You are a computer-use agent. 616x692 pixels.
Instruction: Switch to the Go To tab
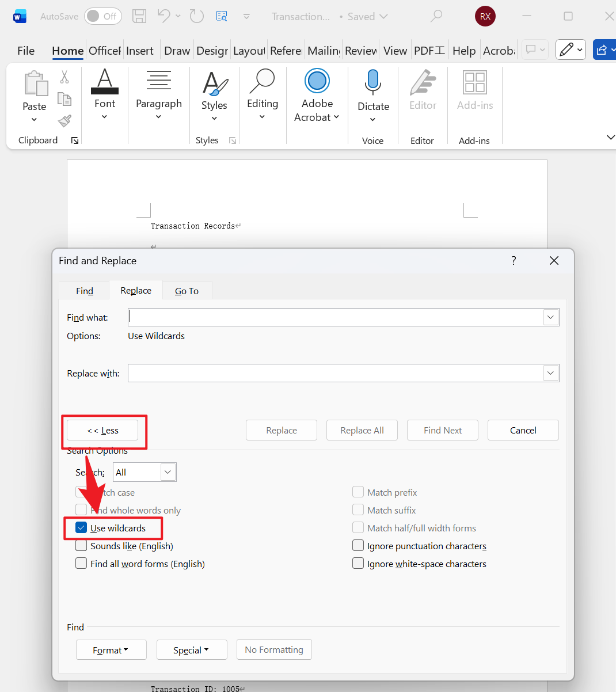pos(187,291)
